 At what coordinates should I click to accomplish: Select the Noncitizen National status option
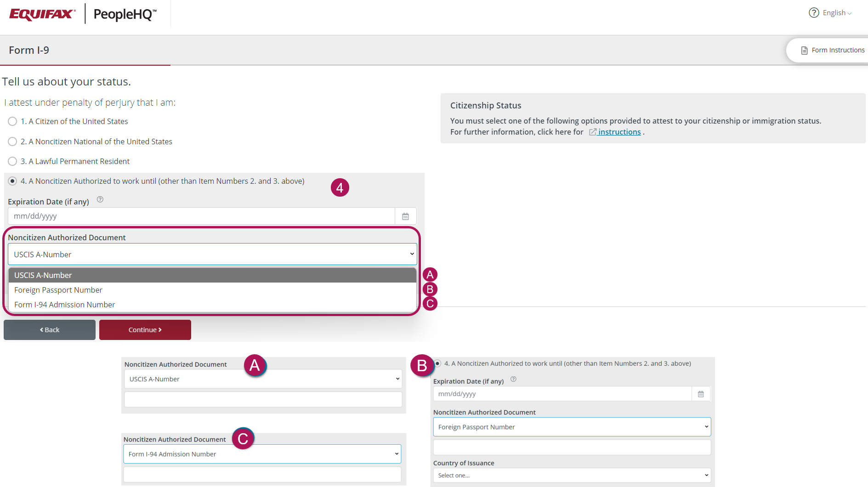(x=12, y=142)
